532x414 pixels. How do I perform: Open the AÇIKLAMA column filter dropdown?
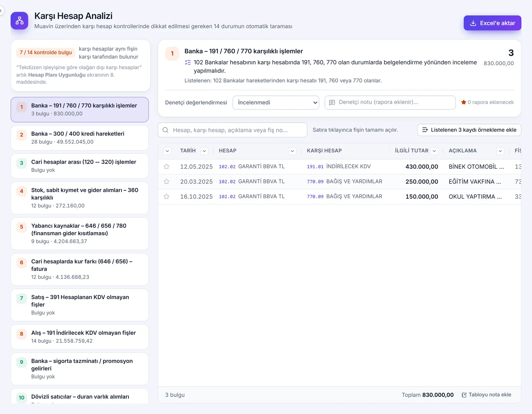(x=500, y=151)
